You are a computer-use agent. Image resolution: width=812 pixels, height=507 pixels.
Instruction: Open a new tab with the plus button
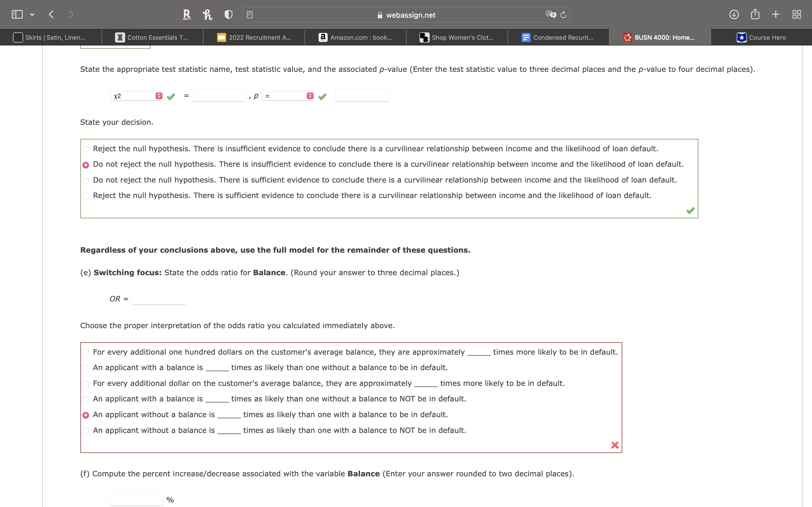776,14
